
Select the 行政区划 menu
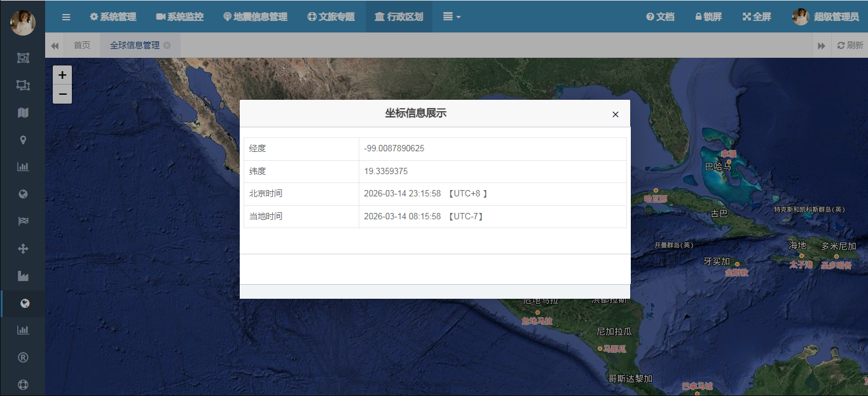(x=399, y=17)
